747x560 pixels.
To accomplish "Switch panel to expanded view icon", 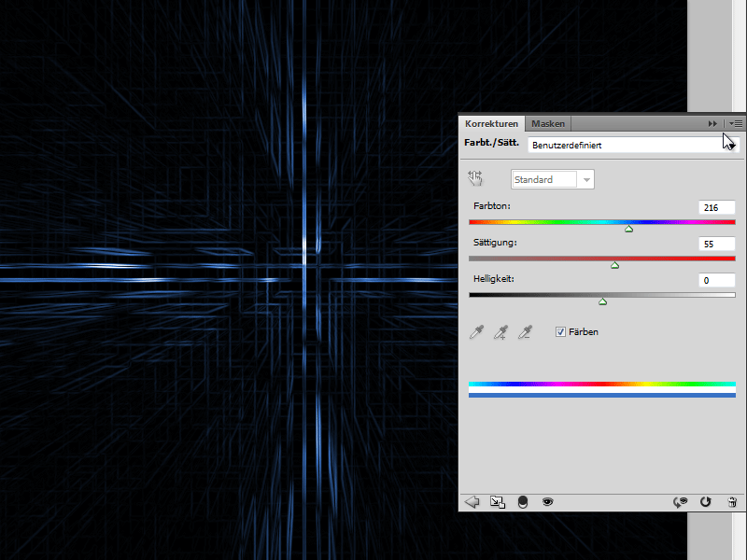I will pyautogui.click(x=498, y=502).
